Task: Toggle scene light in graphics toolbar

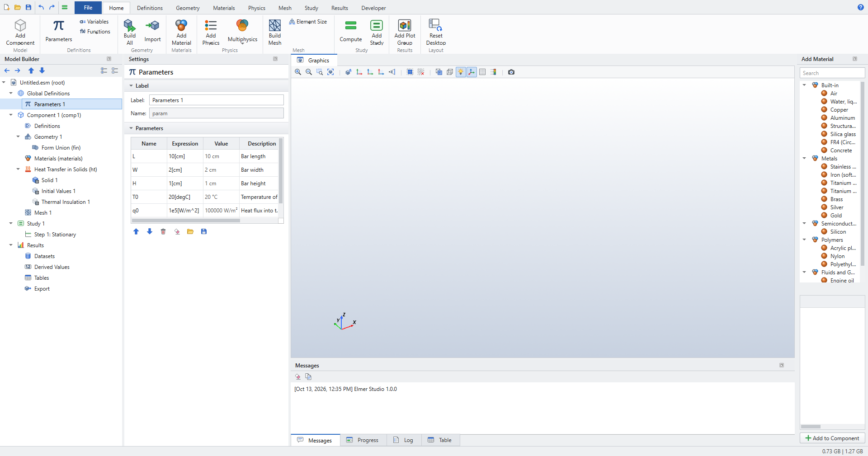Action: tap(461, 72)
